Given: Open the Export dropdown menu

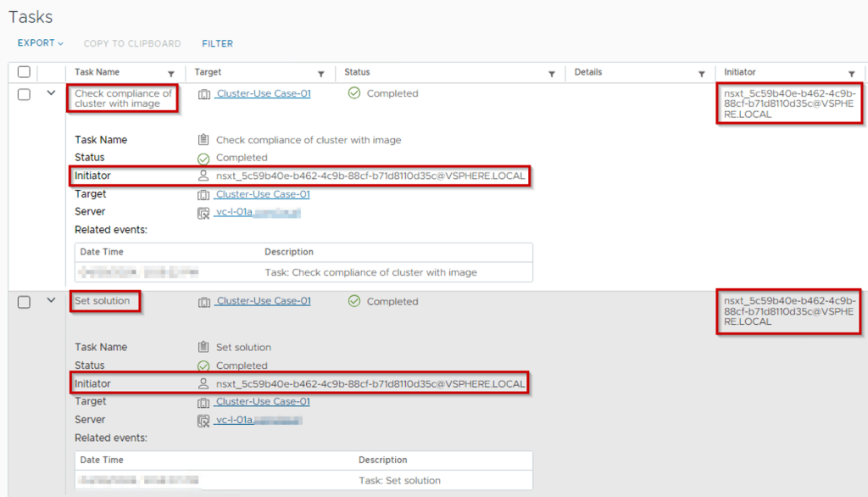Looking at the screenshot, I should (x=41, y=43).
